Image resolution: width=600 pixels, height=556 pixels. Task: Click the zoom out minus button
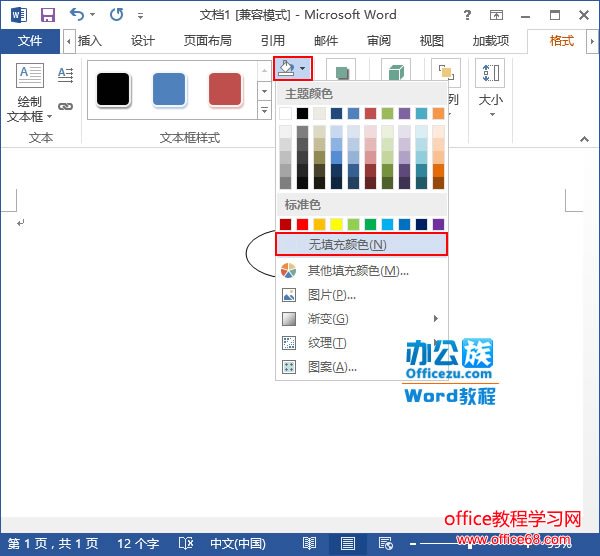click(x=413, y=543)
